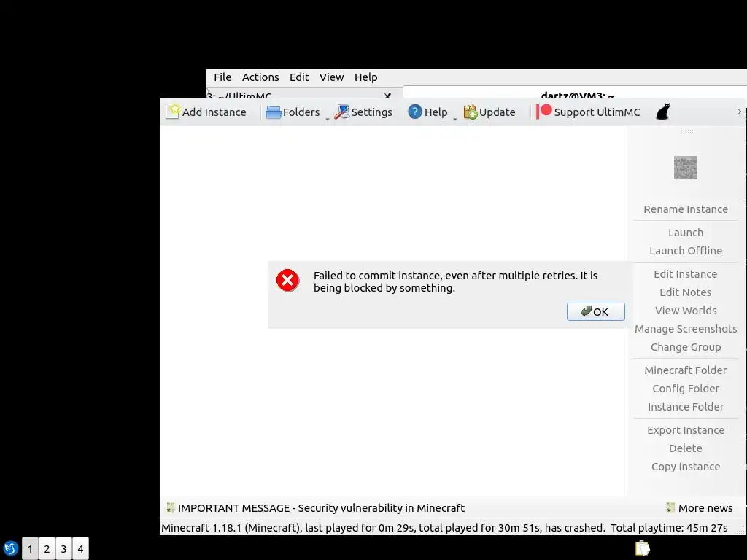Viewport: 747px width, 560px height.
Task: Click the More news button
Action: coord(700,508)
